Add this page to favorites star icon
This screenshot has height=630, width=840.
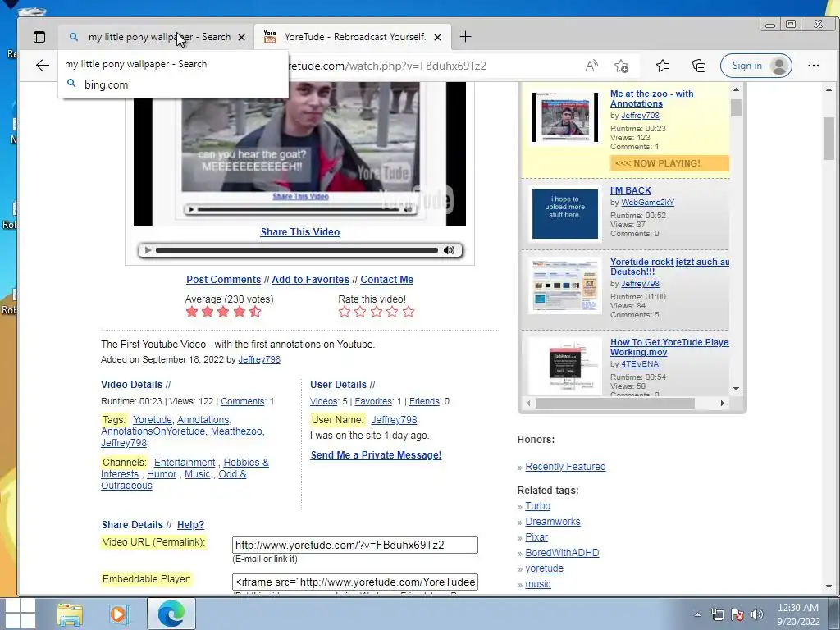(x=622, y=66)
